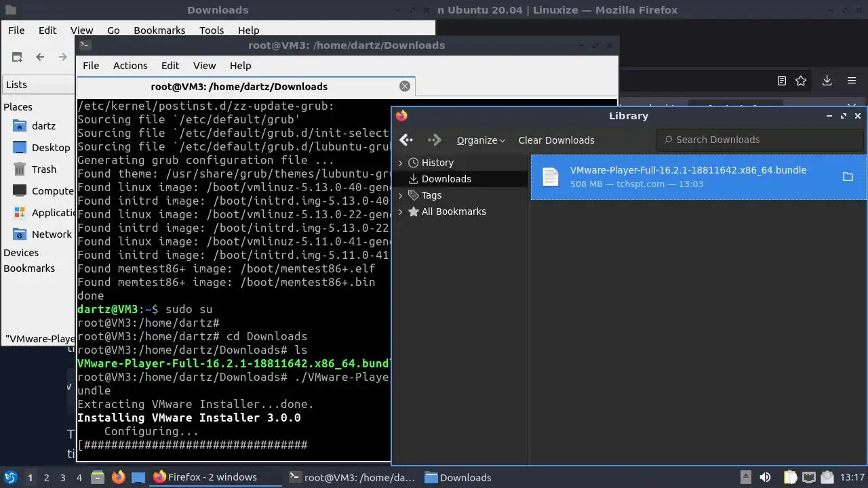Screen dimensions: 868x488
Task: Expand the Tags tree in Library
Action: click(x=400, y=195)
